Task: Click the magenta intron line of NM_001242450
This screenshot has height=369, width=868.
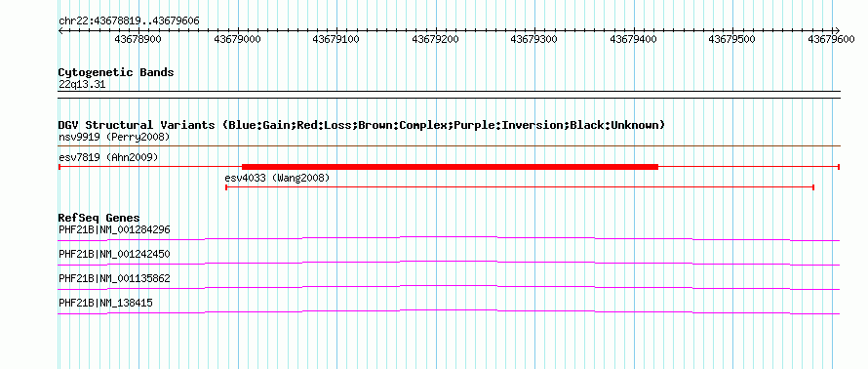Action: pyautogui.click(x=449, y=263)
